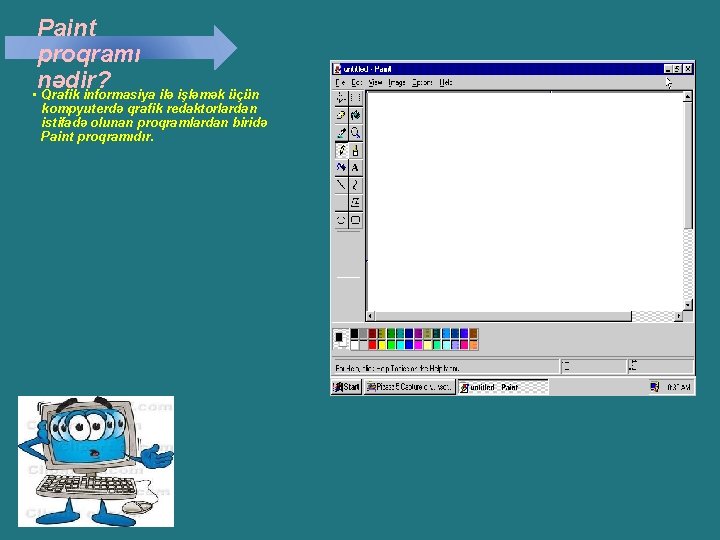Click the horizontal scrollbar thumb
720x540 pixels.
tap(503, 316)
